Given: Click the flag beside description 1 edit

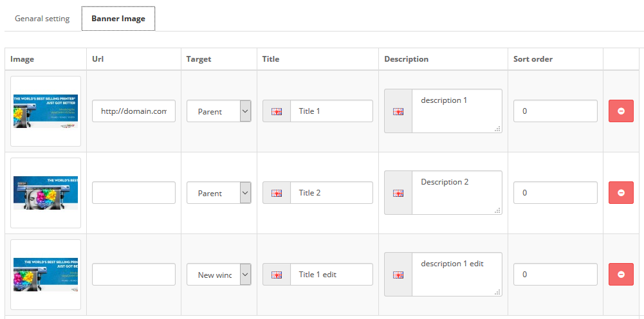Looking at the screenshot, I should (x=398, y=275).
